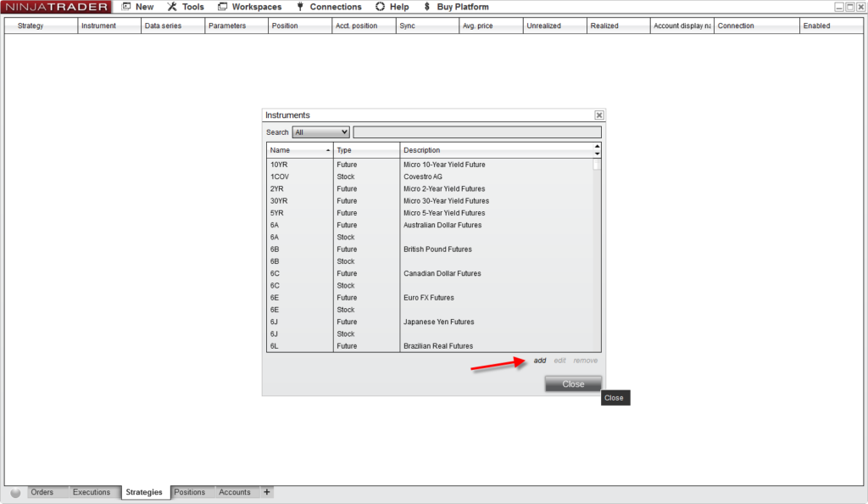Click the Close button in Instruments dialog
Screen dimensions: 868x504
573,384
